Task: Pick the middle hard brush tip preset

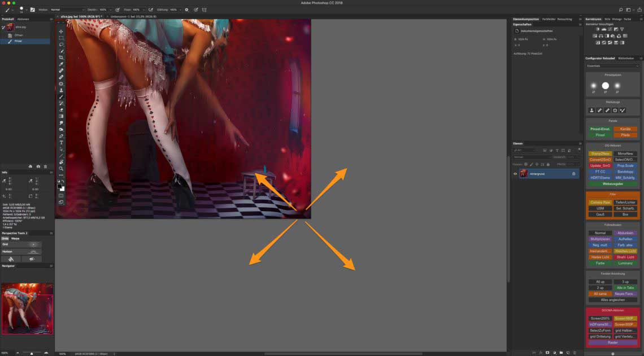Action: point(606,86)
